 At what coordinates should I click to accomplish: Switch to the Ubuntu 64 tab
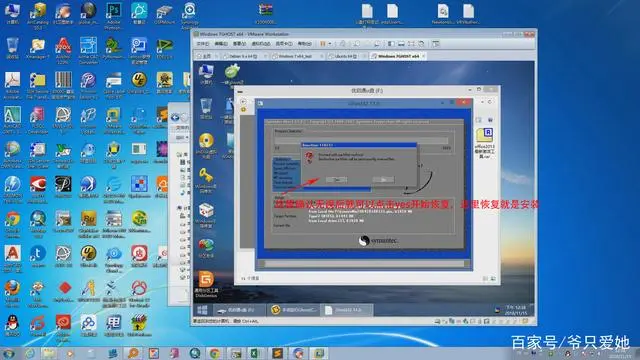[x=345, y=56]
